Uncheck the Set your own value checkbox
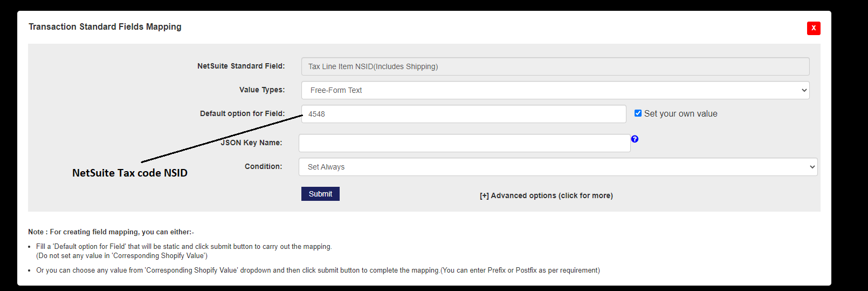The height and width of the screenshot is (291, 868). click(638, 113)
